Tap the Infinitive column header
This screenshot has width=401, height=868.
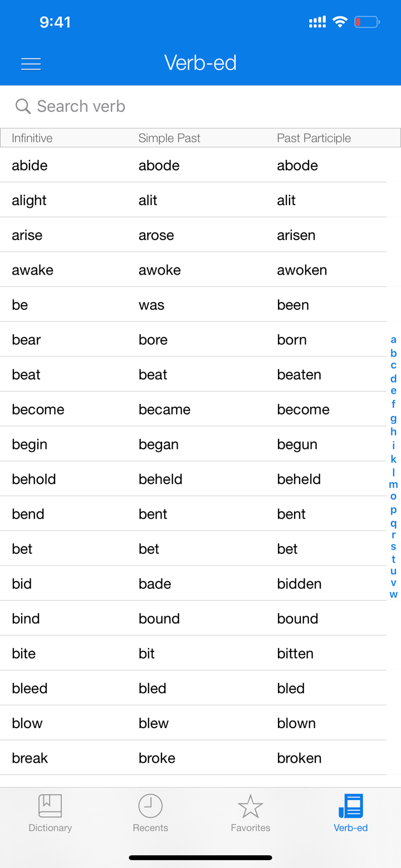32,138
